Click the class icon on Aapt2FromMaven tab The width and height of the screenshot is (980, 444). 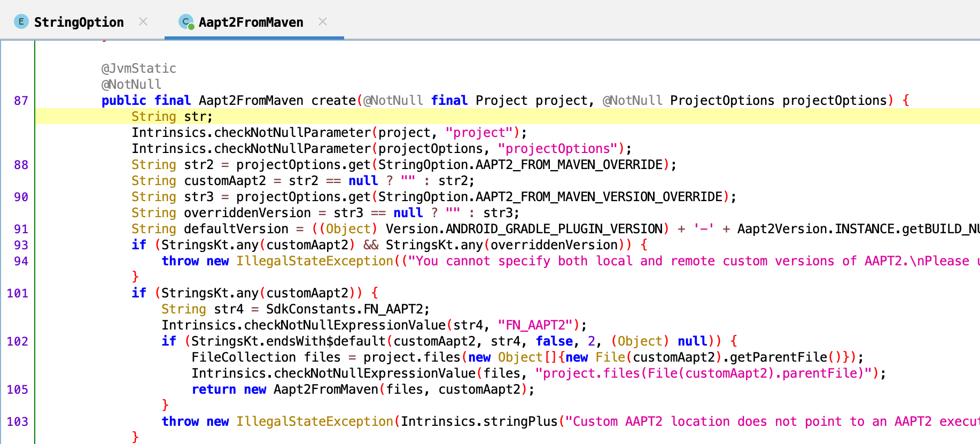click(186, 22)
